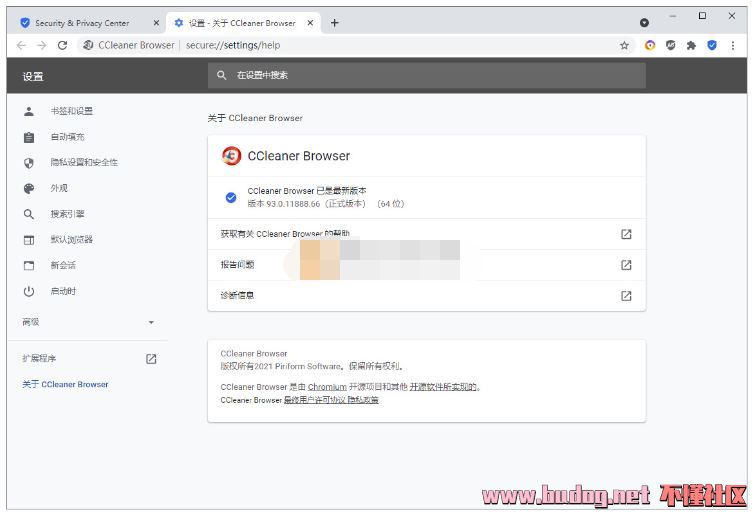Minimize the browser window
Viewport: 756px width, 516px height.
tap(673, 16)
